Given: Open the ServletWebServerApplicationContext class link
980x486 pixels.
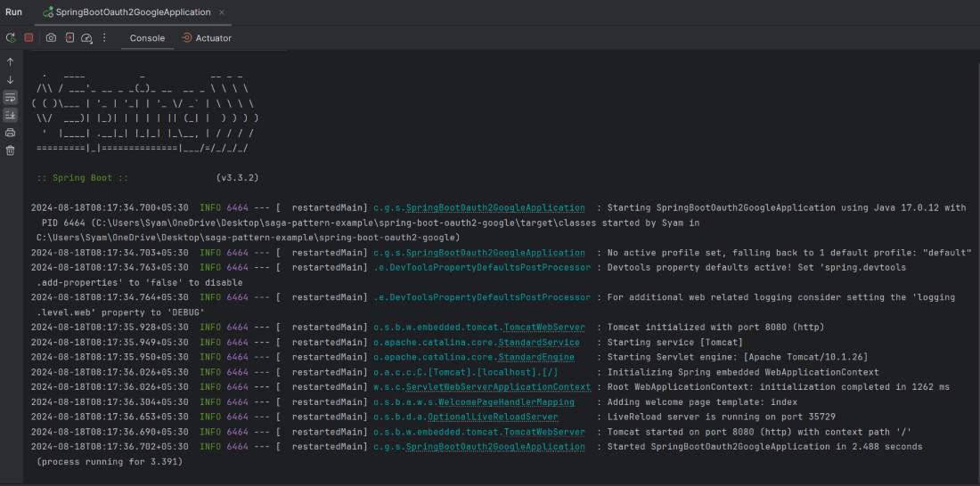Looking at the screenshot, I should pyautogui.click(x=497, y=387).
